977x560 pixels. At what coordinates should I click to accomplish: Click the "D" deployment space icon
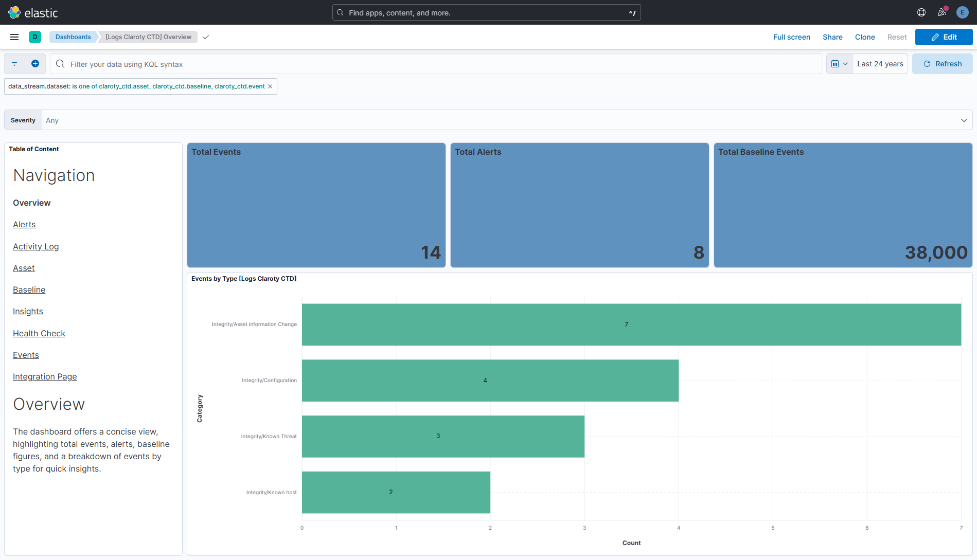[34, 37]
